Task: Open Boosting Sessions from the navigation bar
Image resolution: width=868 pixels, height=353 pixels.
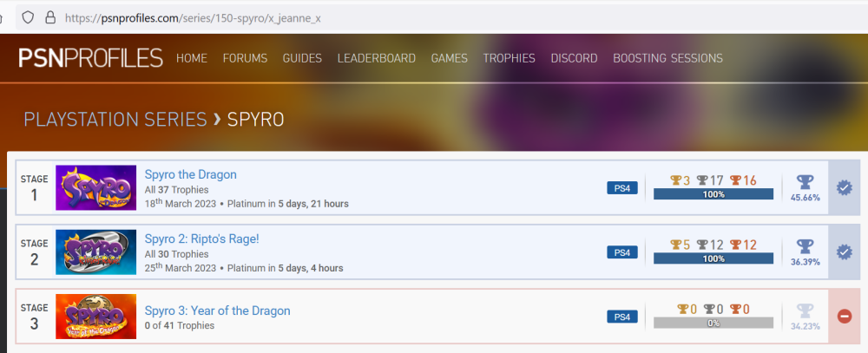Action: coord(667,58)
